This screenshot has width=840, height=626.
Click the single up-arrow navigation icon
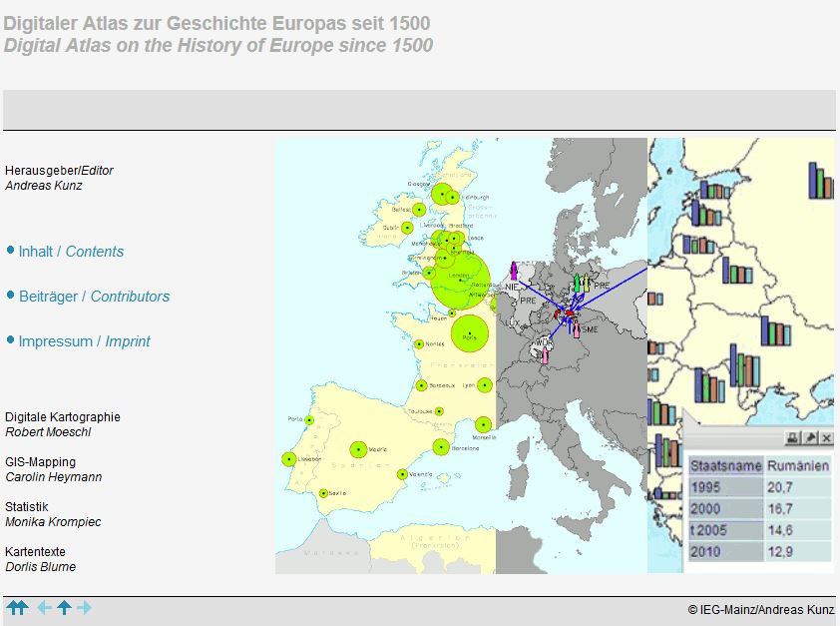64,608
